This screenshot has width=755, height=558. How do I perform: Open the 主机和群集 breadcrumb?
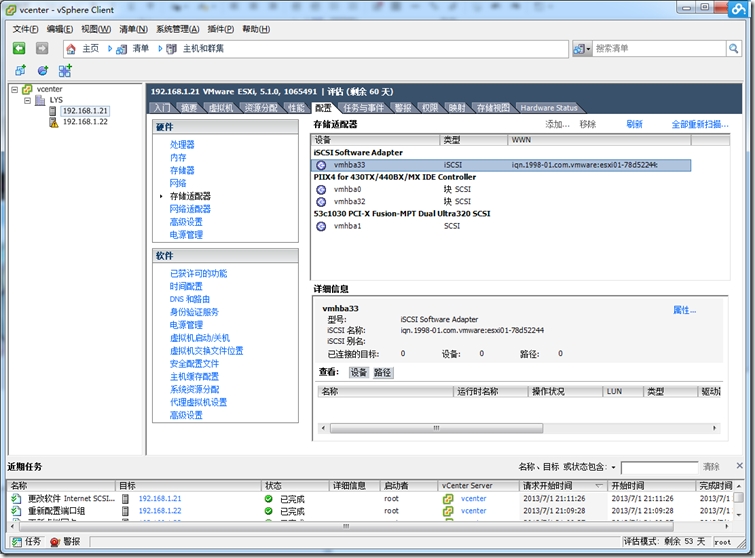(203, 49)
